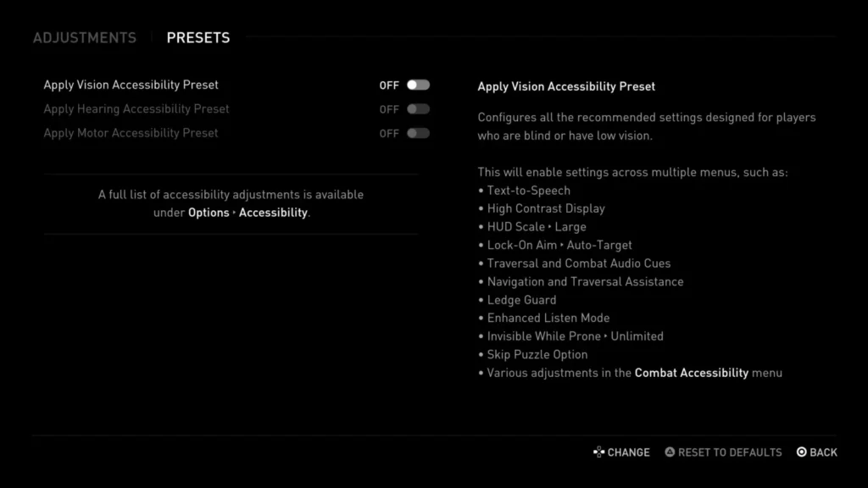Click the circle Back icon
Screen dimensions: 868x488
point(802,452)
